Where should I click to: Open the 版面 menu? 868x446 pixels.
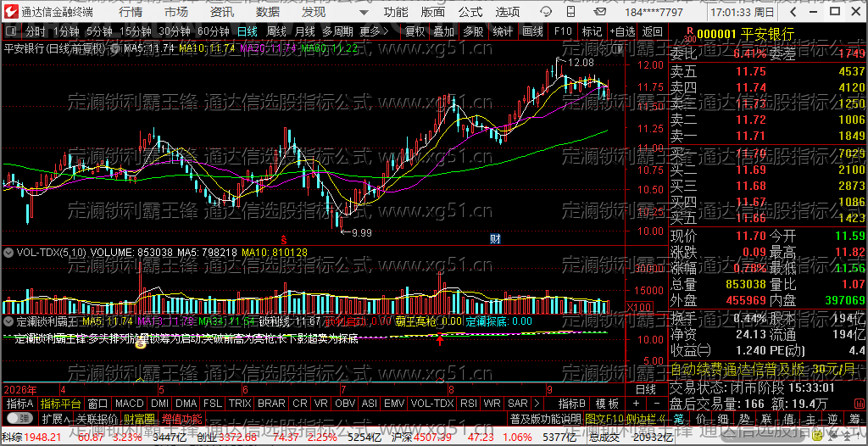432,12
